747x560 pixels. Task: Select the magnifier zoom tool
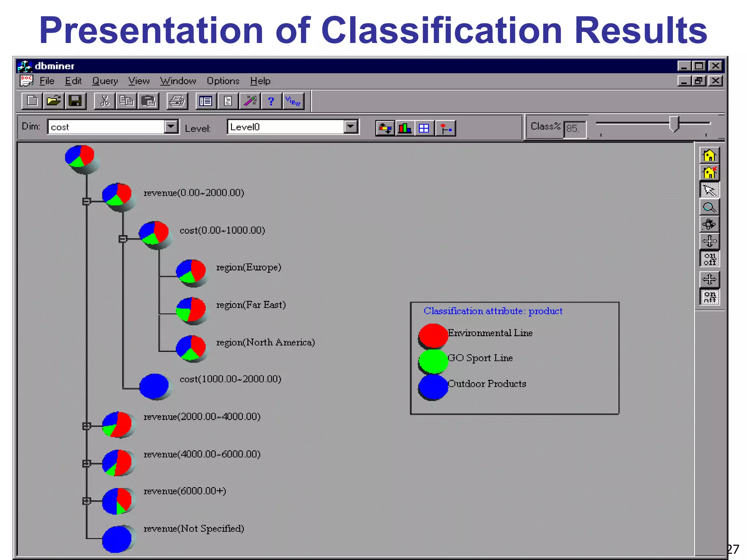(x=709, y=207)
